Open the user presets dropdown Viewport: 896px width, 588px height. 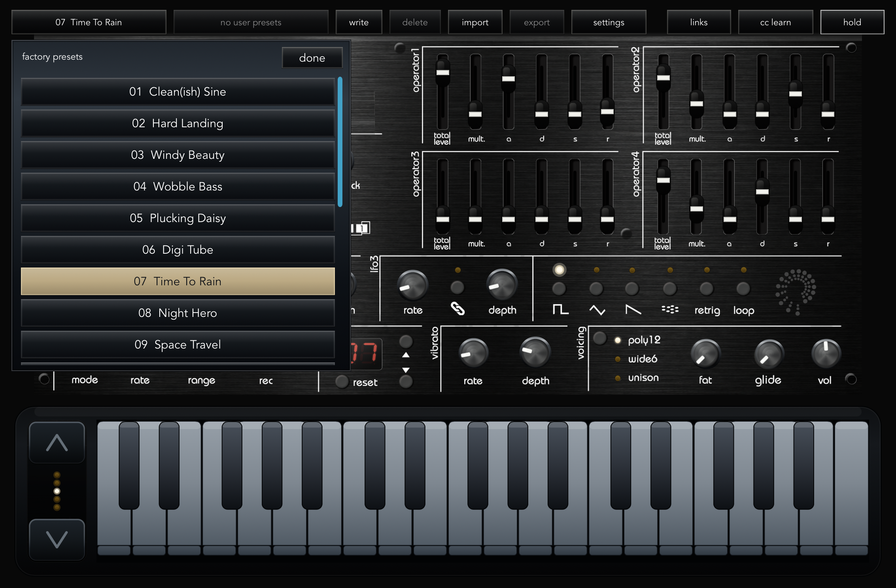251,22
